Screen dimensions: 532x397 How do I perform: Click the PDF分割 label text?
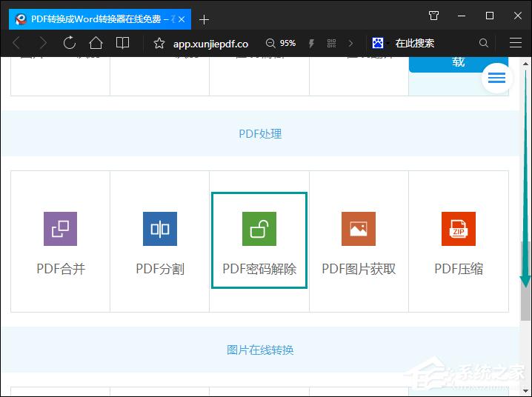point(160,269)
